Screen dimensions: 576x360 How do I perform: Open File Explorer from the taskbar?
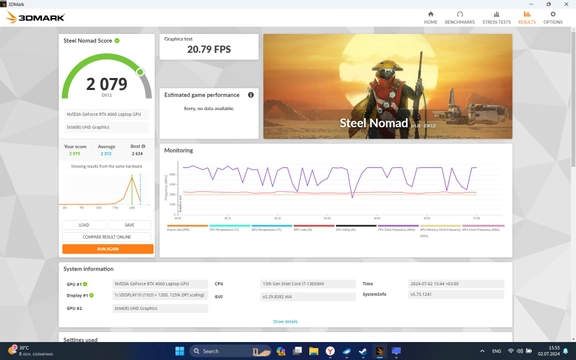click(313, 351)
